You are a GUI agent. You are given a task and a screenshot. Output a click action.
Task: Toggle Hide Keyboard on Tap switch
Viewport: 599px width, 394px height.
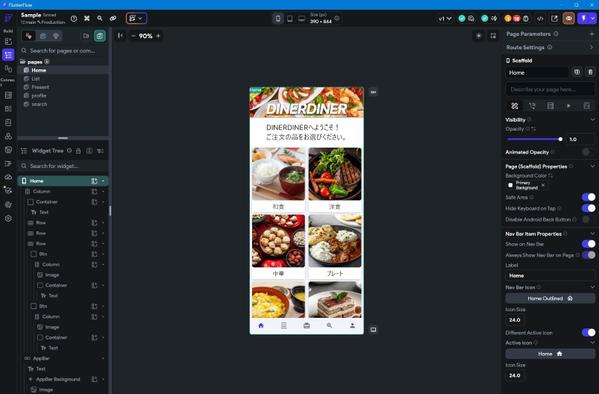click(588, 208)
